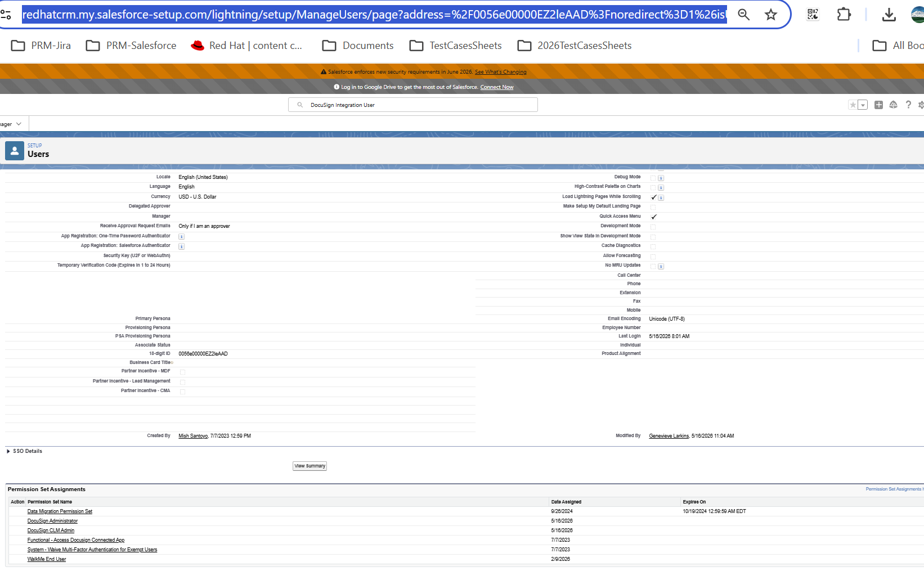Toggle the Show View State in Development Mode checkbox
The image size is (924, 571).
pyautogui.click(x=653, y=237)
